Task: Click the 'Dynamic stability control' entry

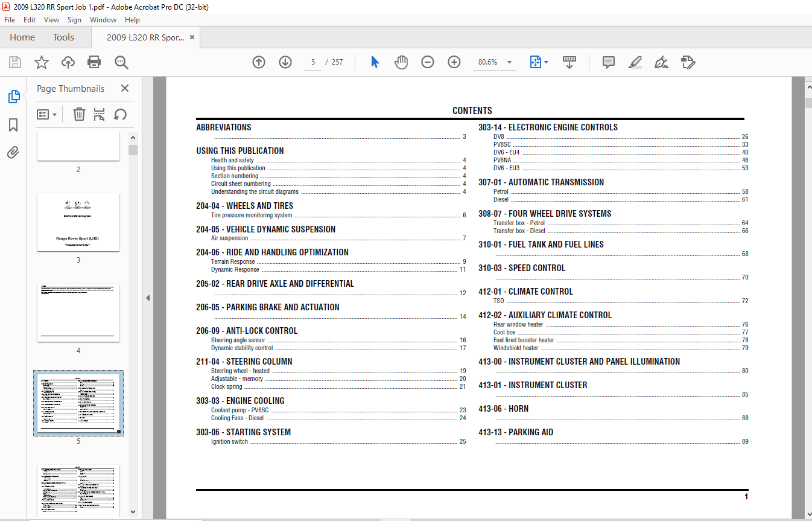Action: pyautogui.click(x=242, y=348)
